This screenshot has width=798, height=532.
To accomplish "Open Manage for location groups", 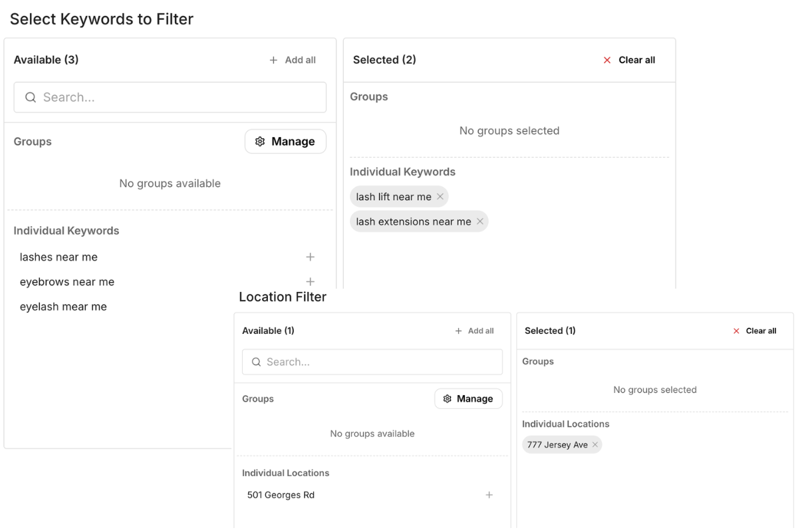I will coord(468,399).
